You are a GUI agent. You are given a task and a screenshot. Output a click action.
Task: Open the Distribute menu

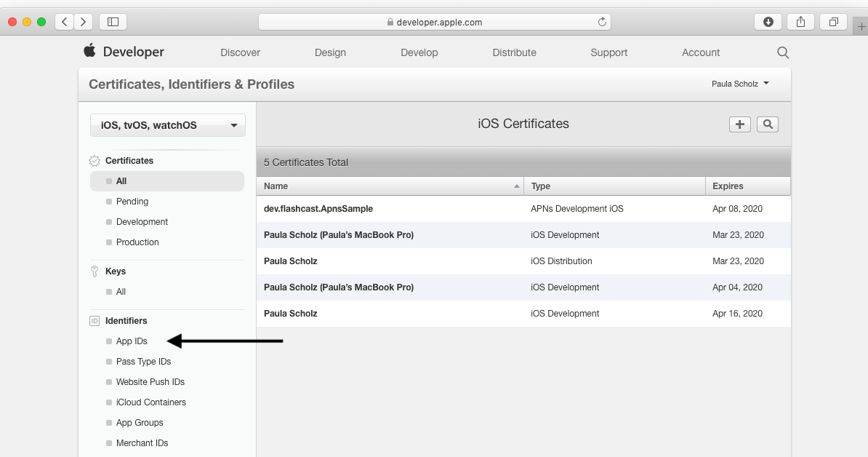(x=514, y=52)
